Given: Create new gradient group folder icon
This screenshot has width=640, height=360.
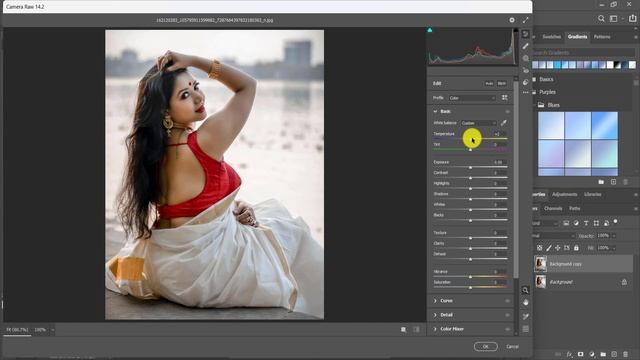Looking at the screenshot, I should pos(601,182).
